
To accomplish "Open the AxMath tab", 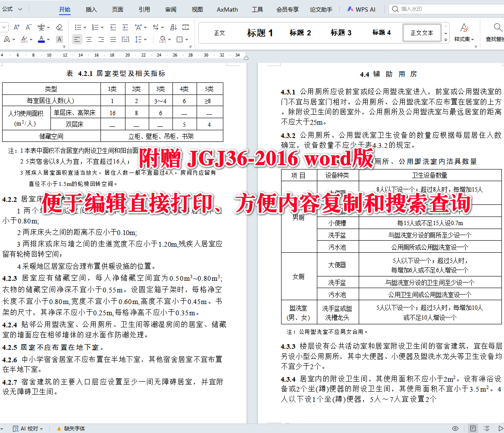I will (x=227, y=9).
